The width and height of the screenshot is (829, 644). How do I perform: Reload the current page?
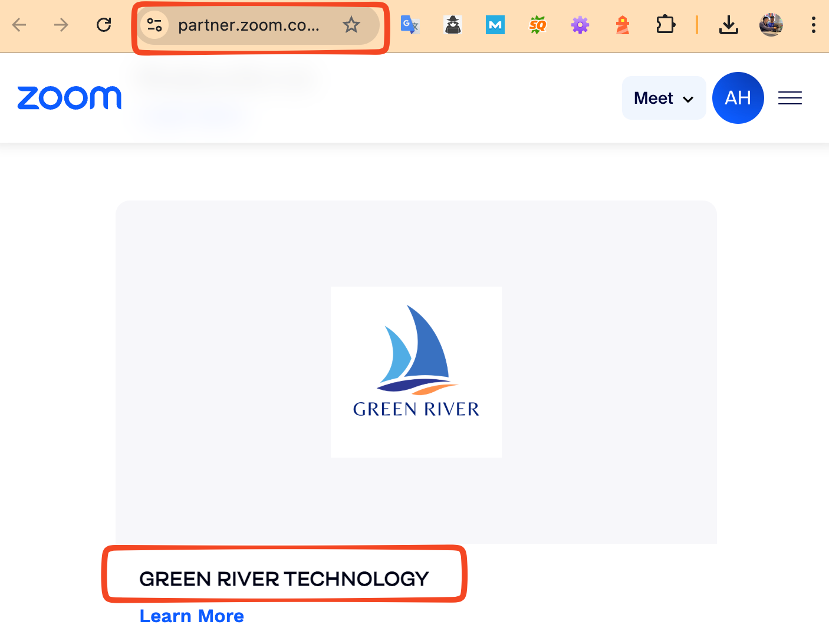pos(104,25)
